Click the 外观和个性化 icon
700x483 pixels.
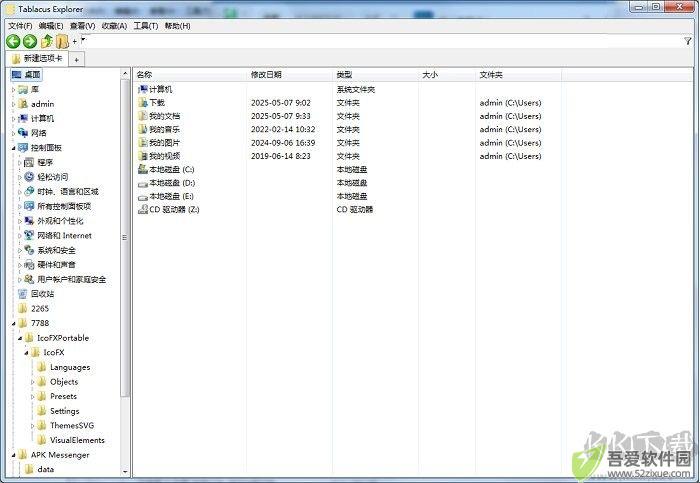29,221
